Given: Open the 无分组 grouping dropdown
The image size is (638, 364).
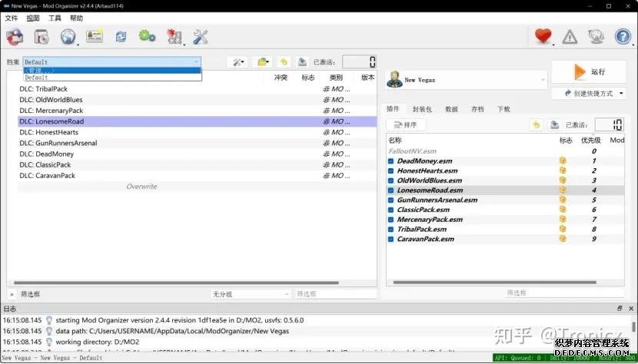Looking at the screenshot, I should (x=251, y=294).
